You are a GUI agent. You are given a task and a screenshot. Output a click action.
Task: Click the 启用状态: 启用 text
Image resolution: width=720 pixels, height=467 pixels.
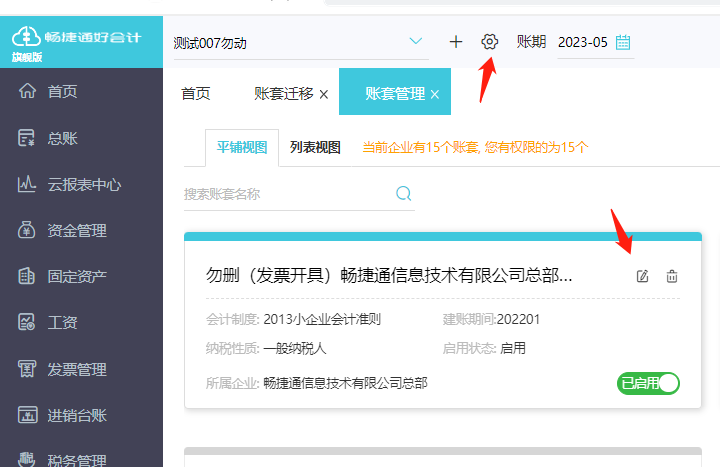point(484,348)
